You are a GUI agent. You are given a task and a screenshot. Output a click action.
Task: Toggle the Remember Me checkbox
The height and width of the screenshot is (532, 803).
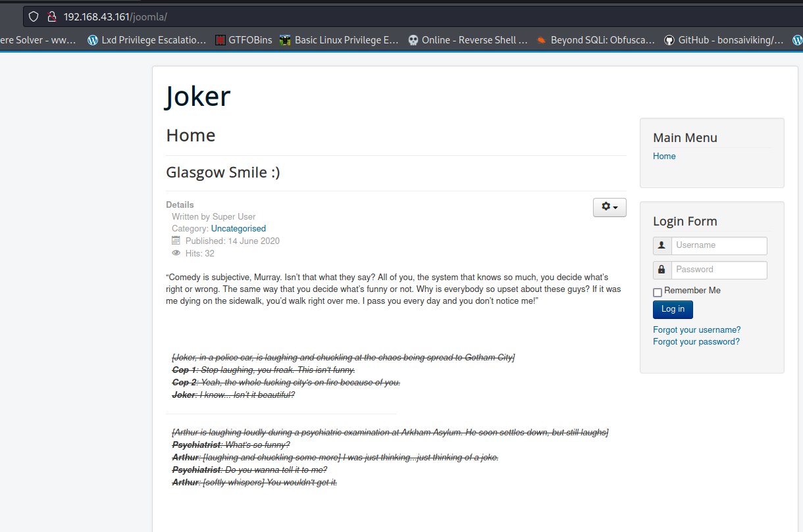[658, 293]
